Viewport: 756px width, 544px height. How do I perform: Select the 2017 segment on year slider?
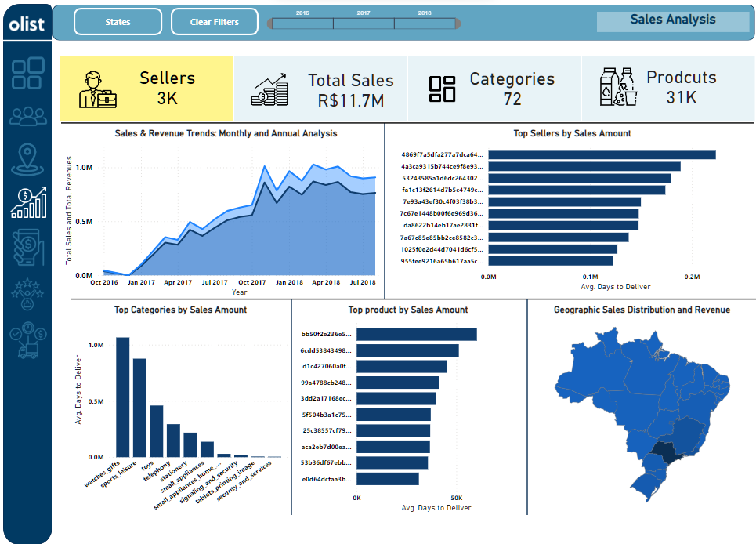pos(364,24)
